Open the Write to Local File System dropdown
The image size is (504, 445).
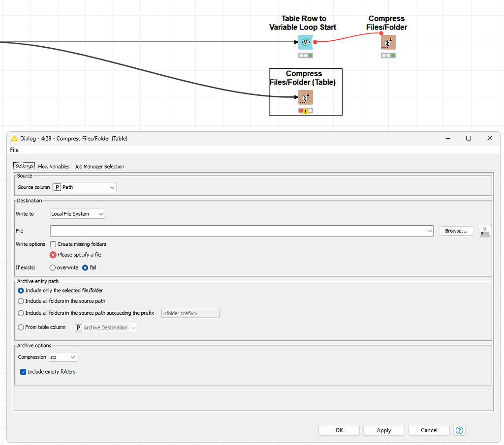(77, 214)
